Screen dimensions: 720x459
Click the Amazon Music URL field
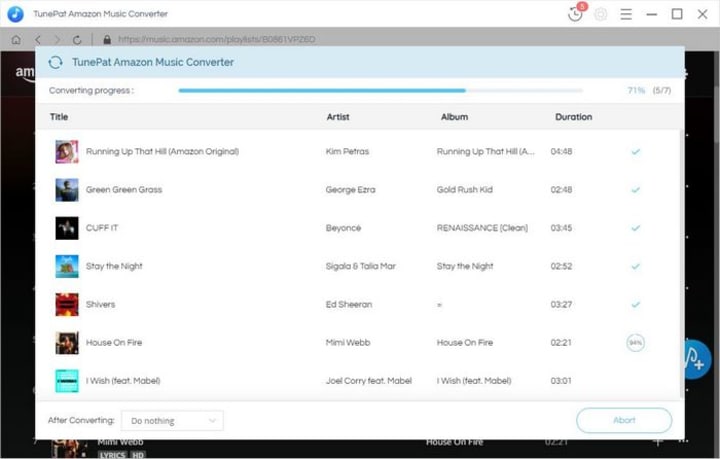(x=216, y=39)
